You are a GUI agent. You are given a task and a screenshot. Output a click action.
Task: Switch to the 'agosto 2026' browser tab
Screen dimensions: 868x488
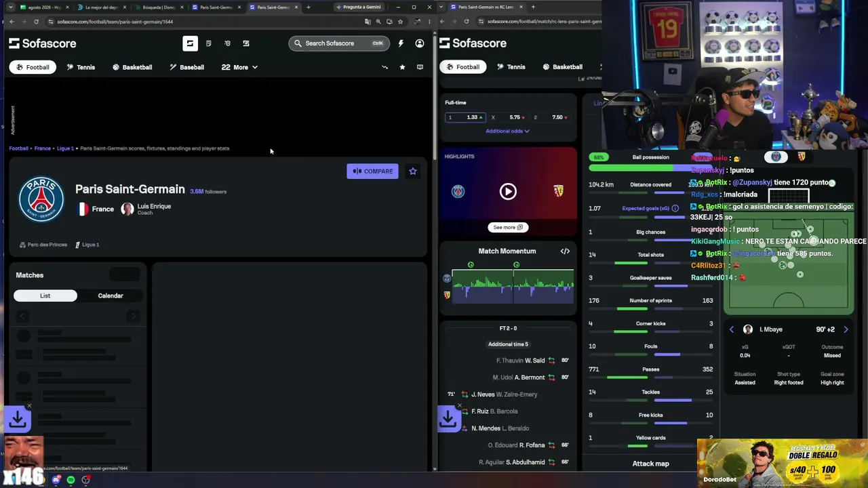point(44,7)
